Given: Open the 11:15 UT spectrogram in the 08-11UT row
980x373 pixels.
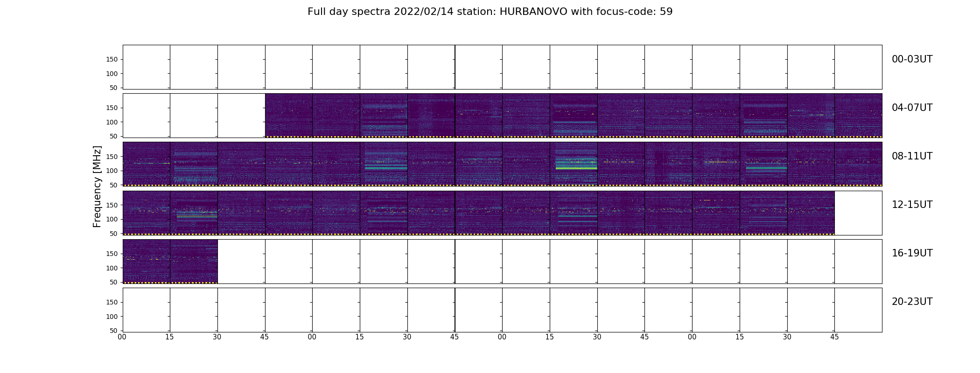Looking at the screenshot, I should [x=763, y=164].
